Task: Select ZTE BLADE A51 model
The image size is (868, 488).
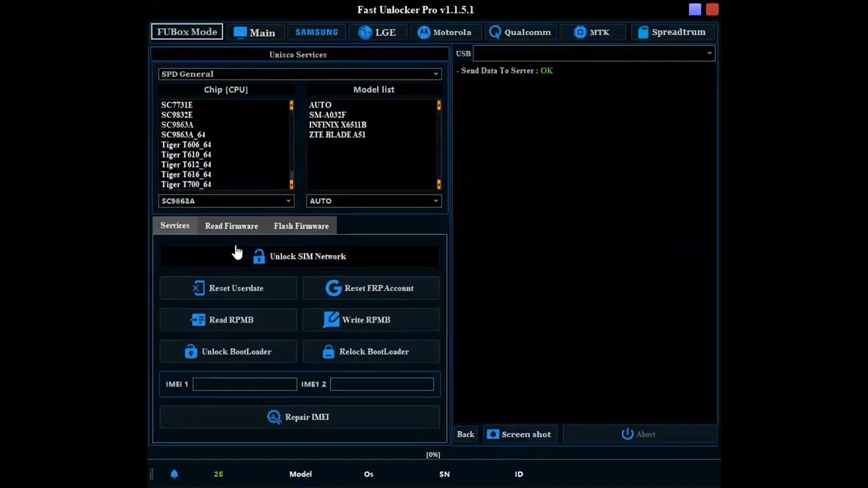Action: (x=337, y=135)
